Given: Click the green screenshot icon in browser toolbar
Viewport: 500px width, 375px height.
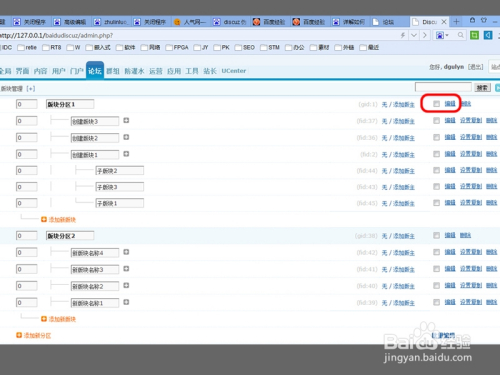Looking at the screenshot, I should [474, 35].
